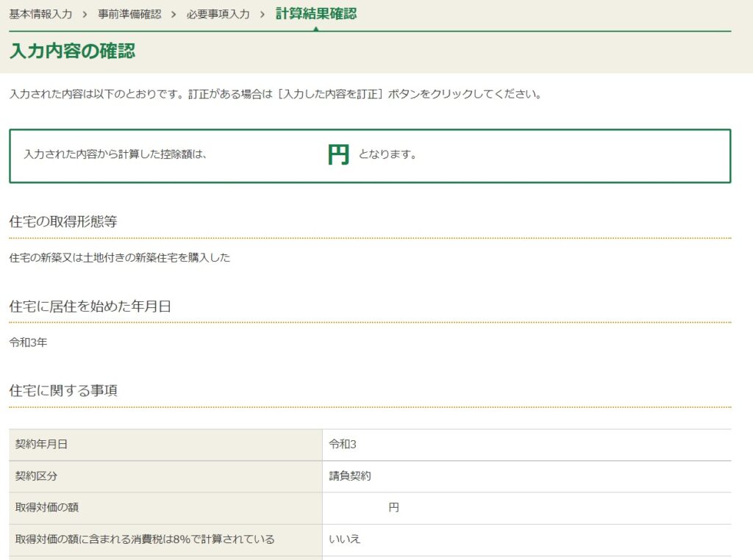Click the 住宅に関する事項 section heading
Screen dimensions: 753x560
click(63, 391)
